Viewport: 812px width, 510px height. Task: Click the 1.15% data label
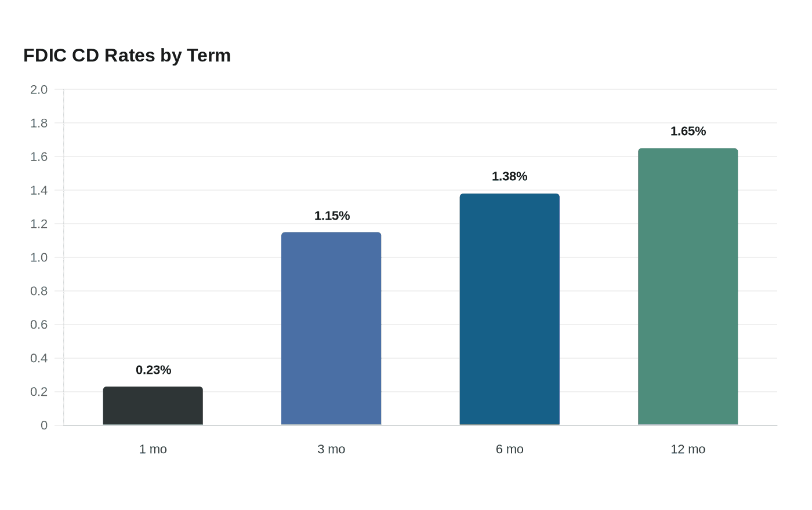(x=332, y=216)
